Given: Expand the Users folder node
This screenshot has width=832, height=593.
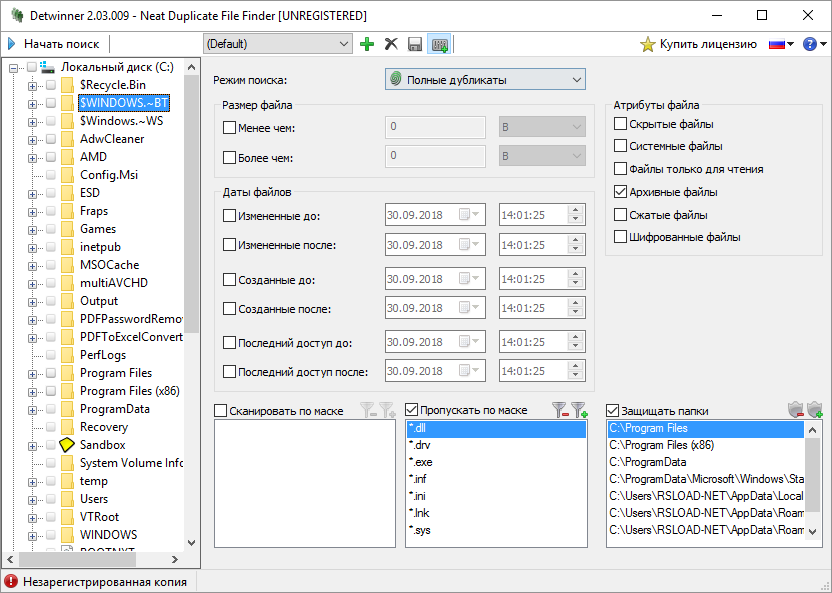Looking at the screenshot, I should [32, 500].
